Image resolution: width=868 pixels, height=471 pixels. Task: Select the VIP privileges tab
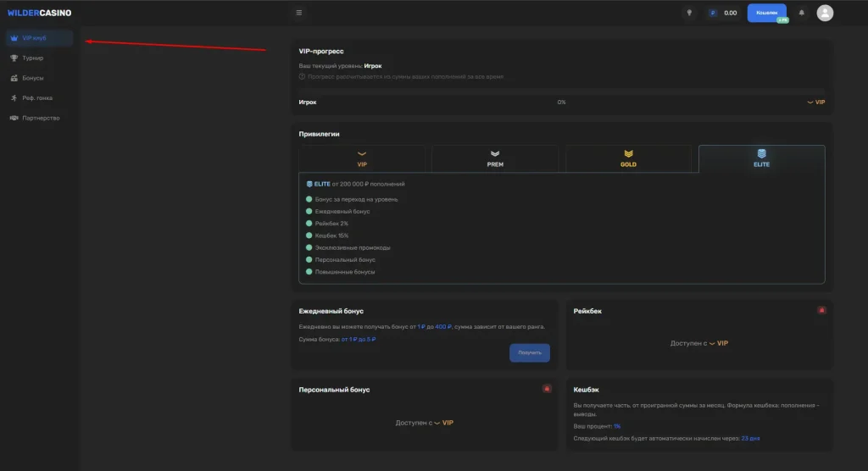(x=362, y=159)
